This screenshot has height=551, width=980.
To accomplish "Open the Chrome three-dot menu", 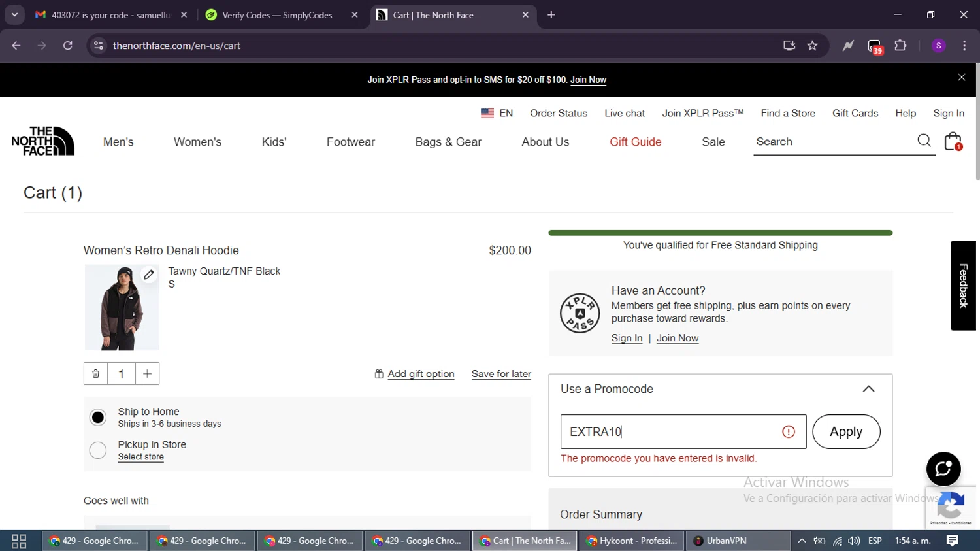I will (x=964, y=45).
